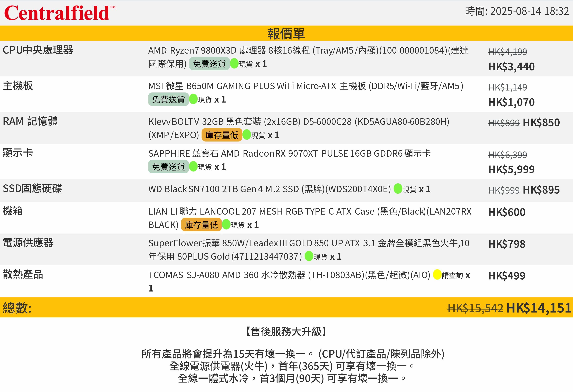The height and width of the screenshot is (392, 573).
Task: Click power supply price HK$798
Action: (x=507, y=244)
